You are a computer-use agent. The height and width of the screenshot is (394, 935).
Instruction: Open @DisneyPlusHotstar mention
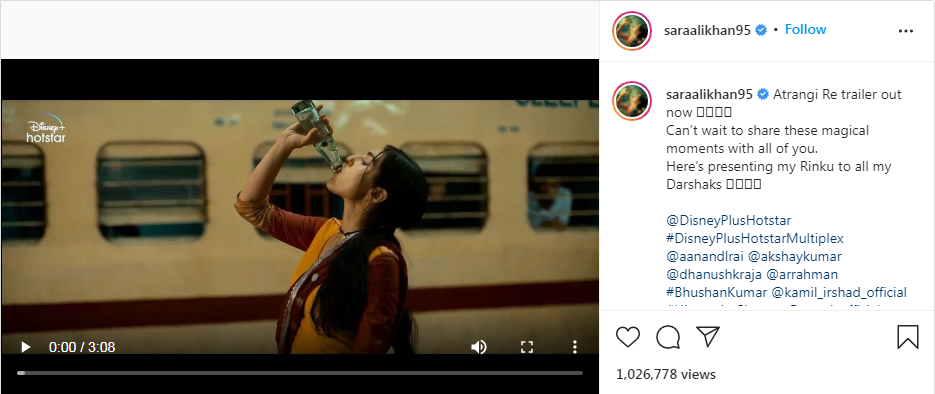click(729, 221)
